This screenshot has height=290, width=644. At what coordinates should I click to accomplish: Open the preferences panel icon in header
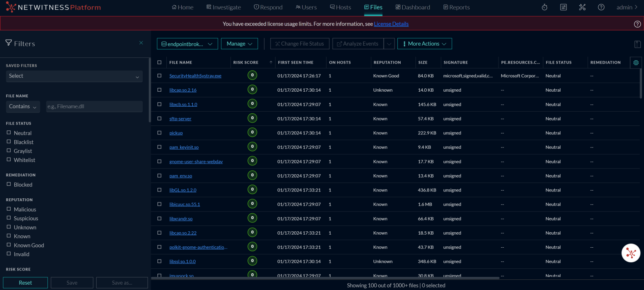[563, 7]
